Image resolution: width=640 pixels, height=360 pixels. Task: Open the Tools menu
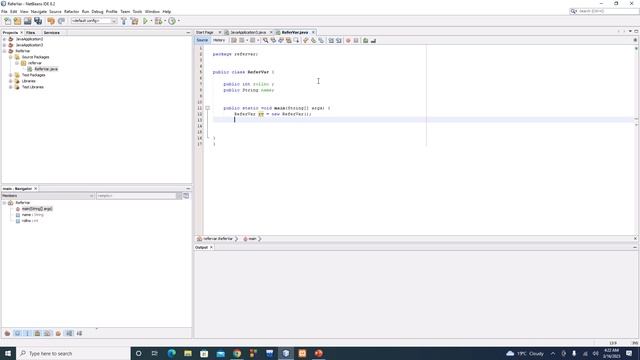(137, 11)
